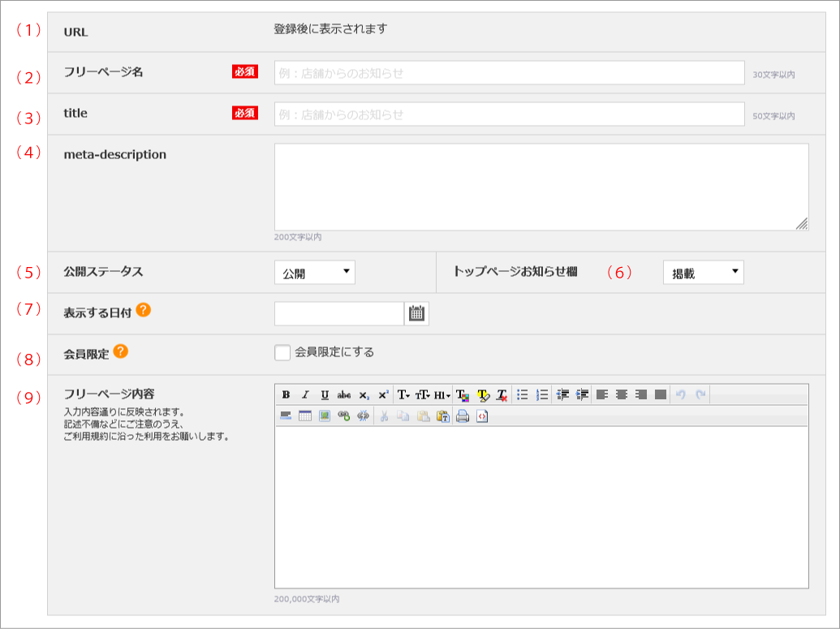
Task: Open the font size dropdown in toolbar
Action: pos(423,394)
